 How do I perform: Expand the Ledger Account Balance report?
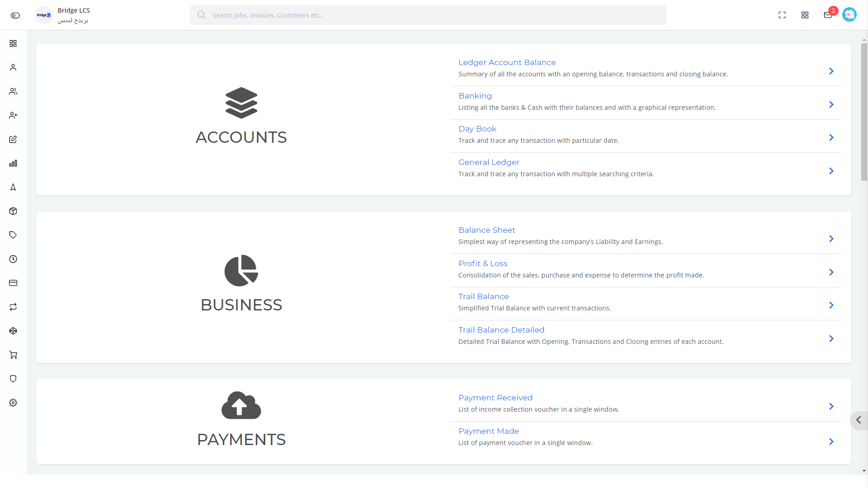click(830, 71)
